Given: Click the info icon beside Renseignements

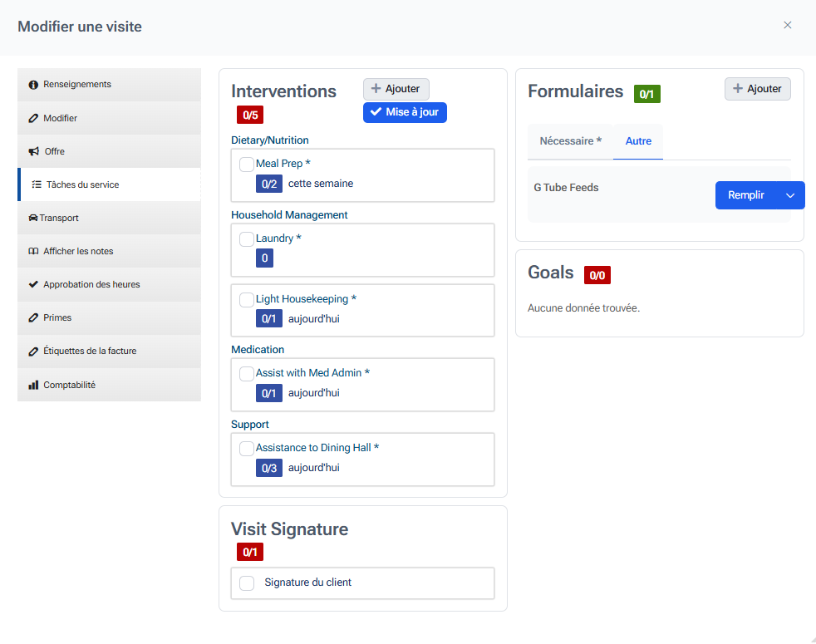Looking at the screenshot, I should click(33, 85).
